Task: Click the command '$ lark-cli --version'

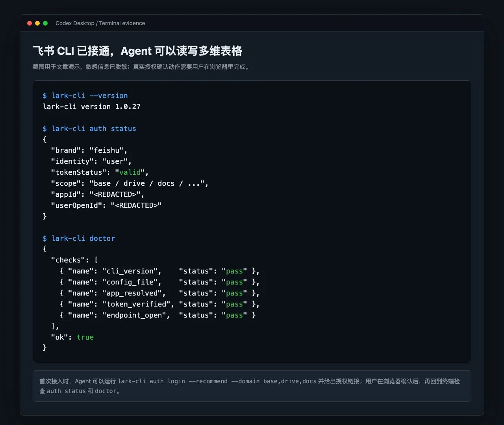Action: click(85, 96)
